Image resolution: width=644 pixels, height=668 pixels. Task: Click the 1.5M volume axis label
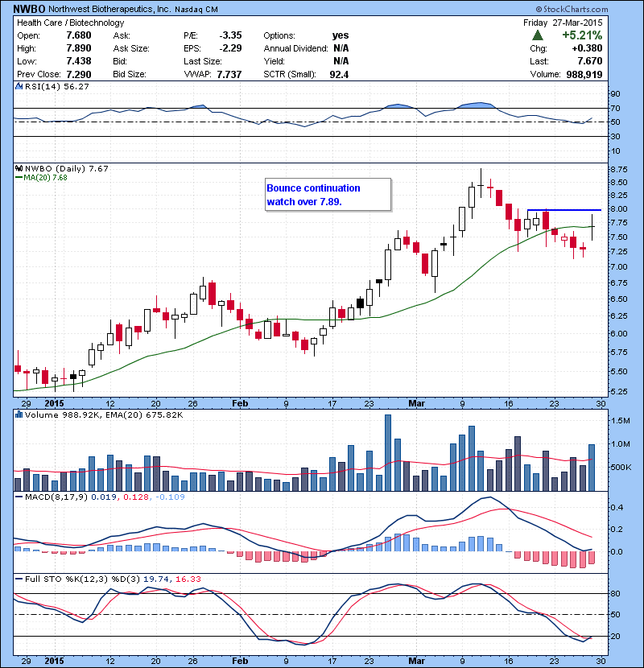click(620, 420)
